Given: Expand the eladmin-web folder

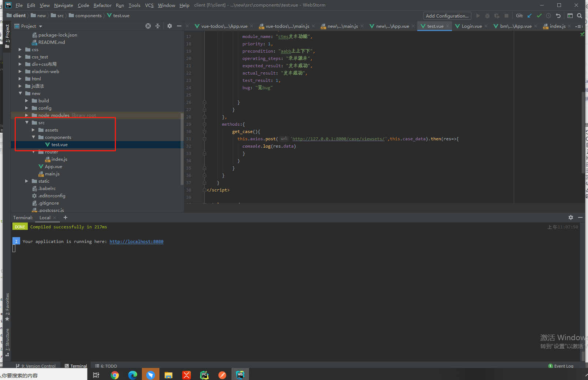Looking at the screenshot, I should [20, 72].
